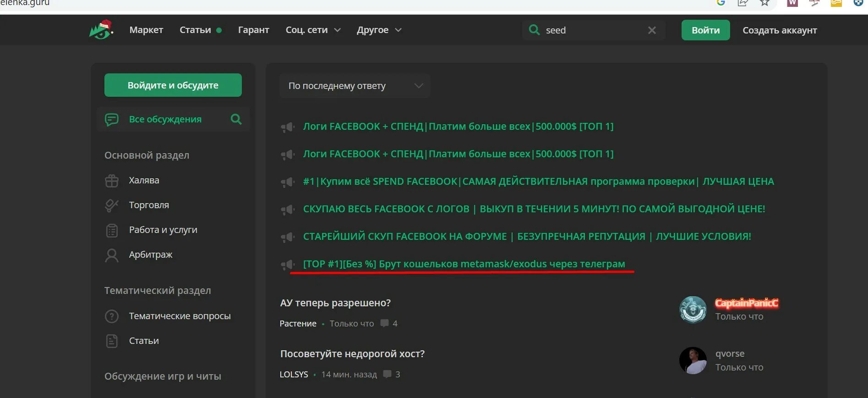This screenshot has width=868, height=398.
Task: Open Статьи section in sidebar
Action: click(x=144, y=341)
